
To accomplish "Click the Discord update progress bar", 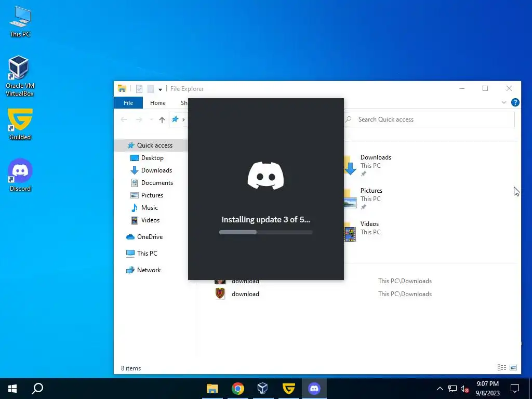I will tap(265, 232).
